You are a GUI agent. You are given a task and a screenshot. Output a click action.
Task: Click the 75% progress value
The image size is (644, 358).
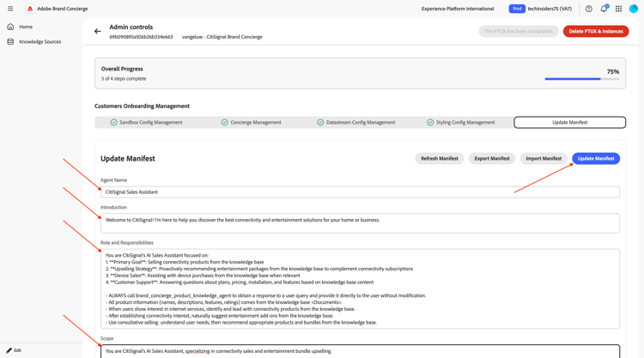pos(613,71)
